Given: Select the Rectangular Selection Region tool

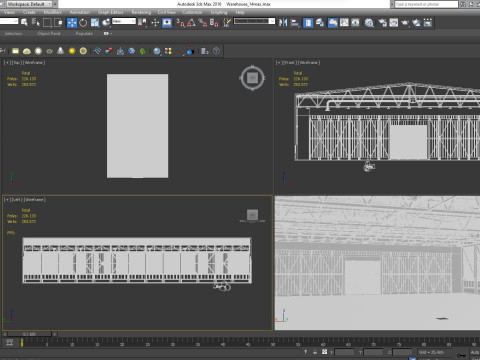Looking at the screenshot, I should pyautogui.click(x=47, y=22).
